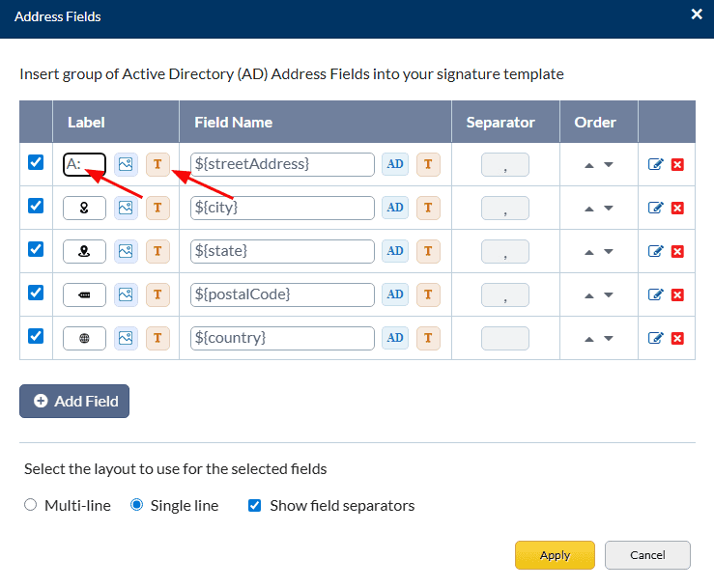The height and width of the screenshot is (588, 714).
Task: Click the Apply button
Action: (555, 555)
